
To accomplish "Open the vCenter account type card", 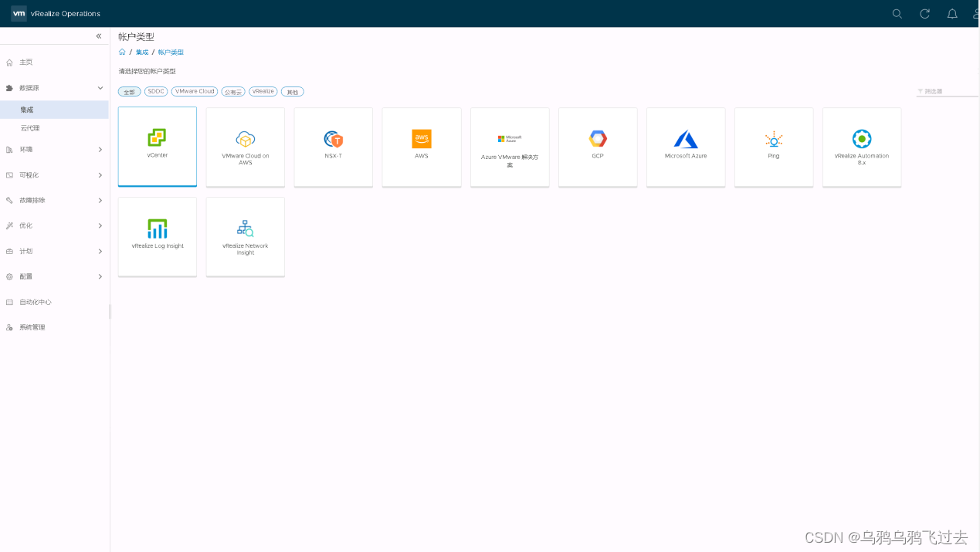I will (158, 147).
